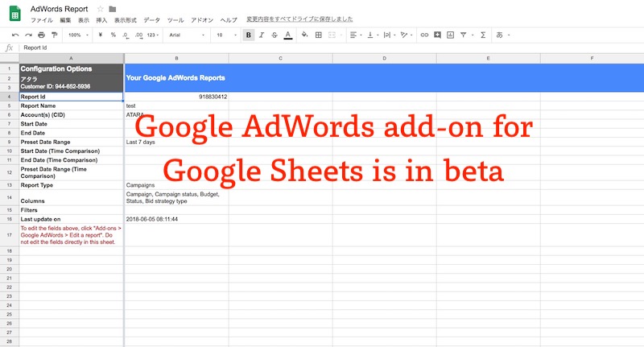Viewport: 644px width, 347px height.
Task: Click the move-to-folder icon
Action: [x=113, y=9]
